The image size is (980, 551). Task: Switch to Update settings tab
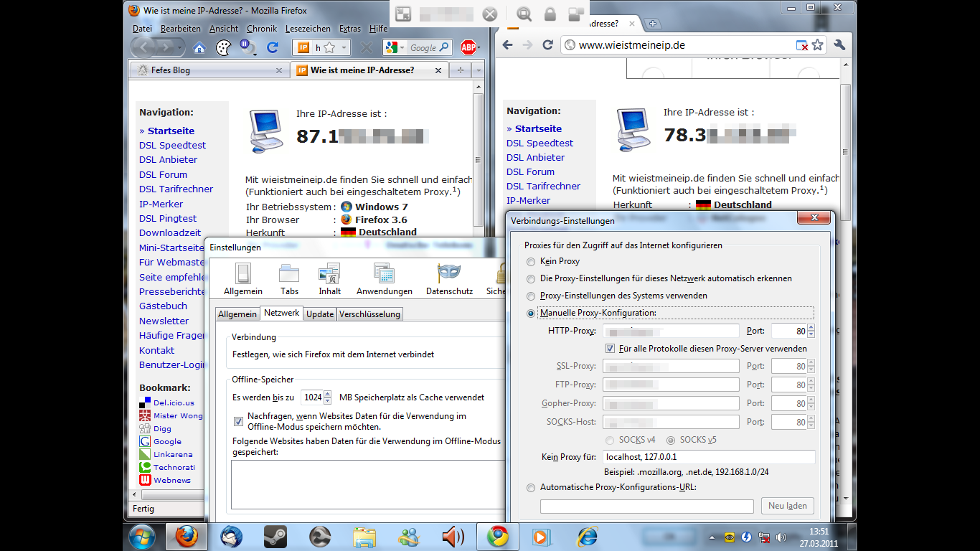click(320, 314)
